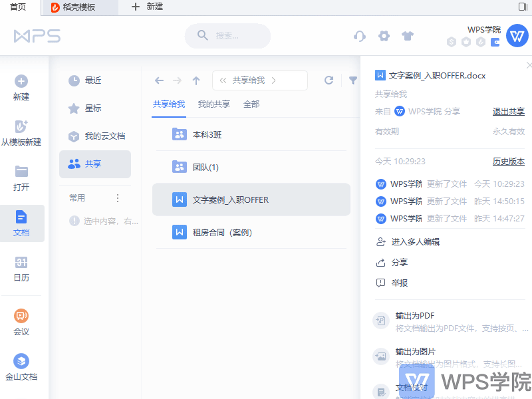Click 进入多人编辑
Screen dimensions: 532x399
pyautogui.click(x=416, y=242)
